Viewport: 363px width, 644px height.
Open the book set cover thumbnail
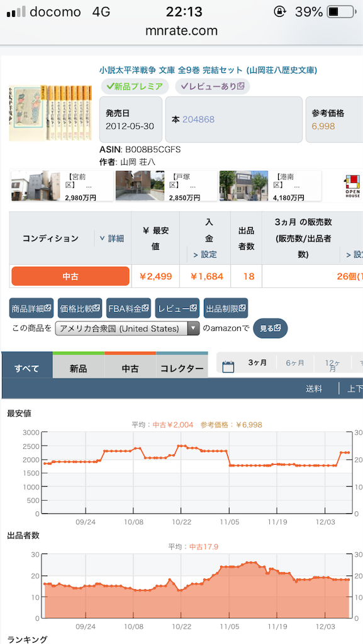(51, 113)
